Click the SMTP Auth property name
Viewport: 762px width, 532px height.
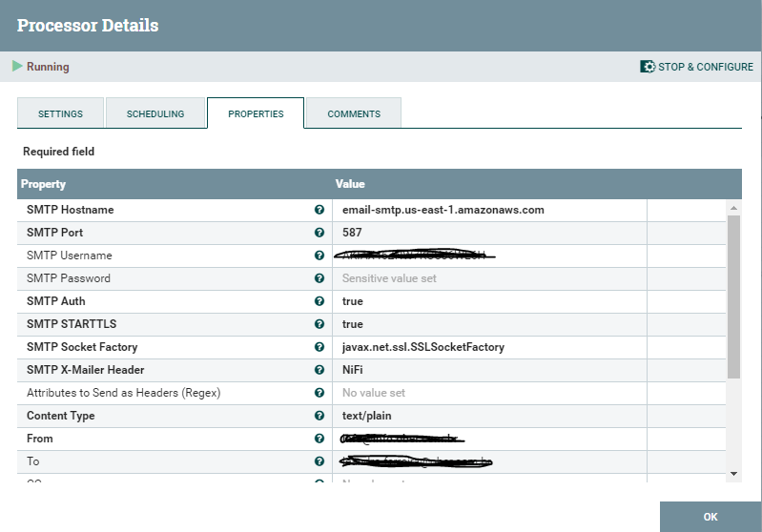coord(56,300)
